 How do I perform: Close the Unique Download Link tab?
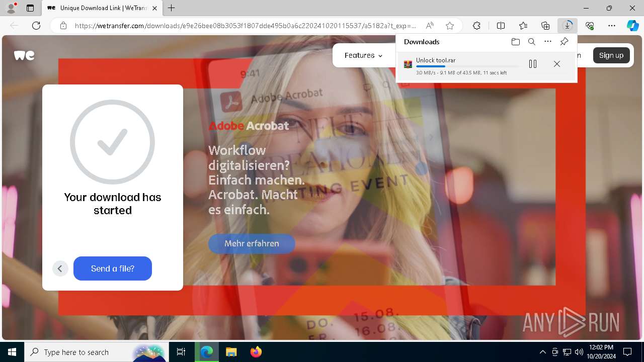pos(154,8)
